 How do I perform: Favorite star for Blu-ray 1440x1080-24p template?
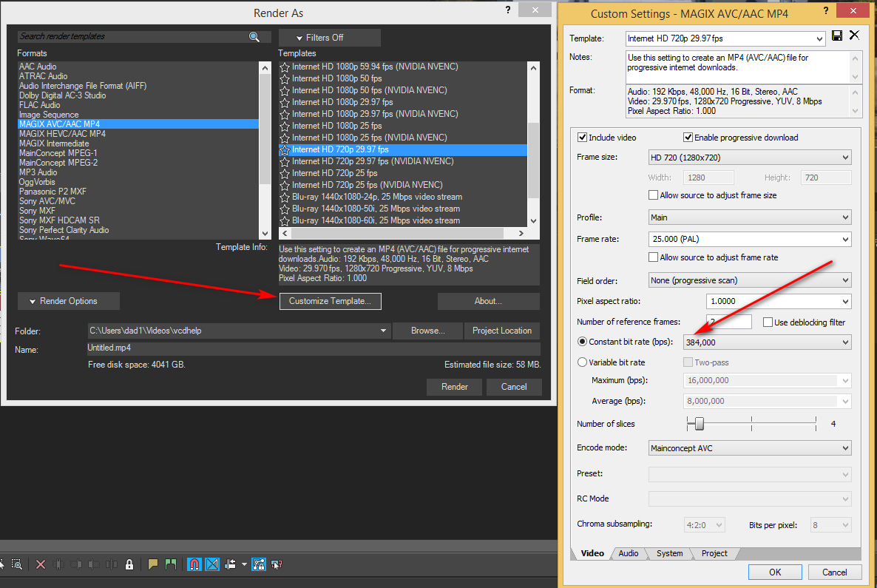click(x=285, y=197)
